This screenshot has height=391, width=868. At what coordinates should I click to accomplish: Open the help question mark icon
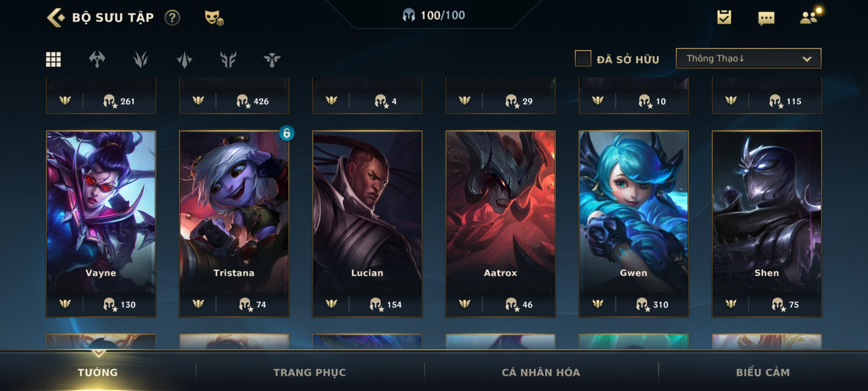coord(172,17)
